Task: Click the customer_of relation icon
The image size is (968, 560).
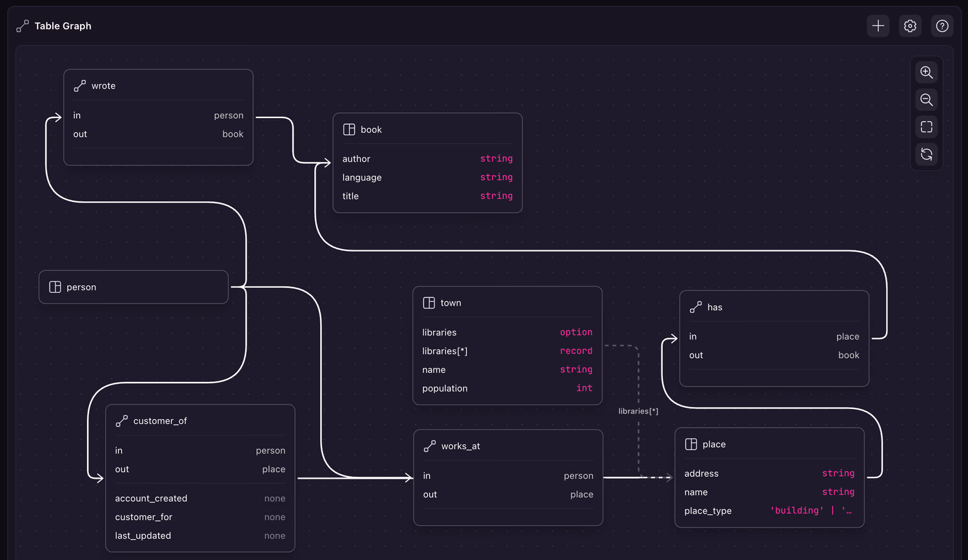Action: (x=121, y=421)
